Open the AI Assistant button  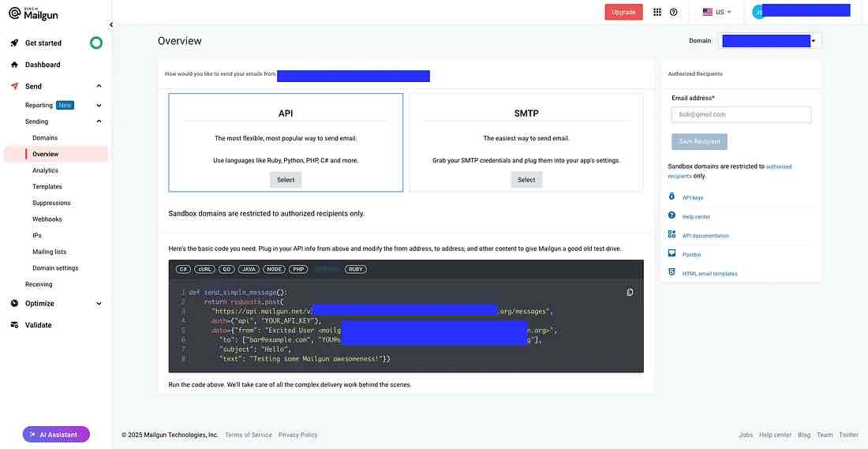coord(56,435)
